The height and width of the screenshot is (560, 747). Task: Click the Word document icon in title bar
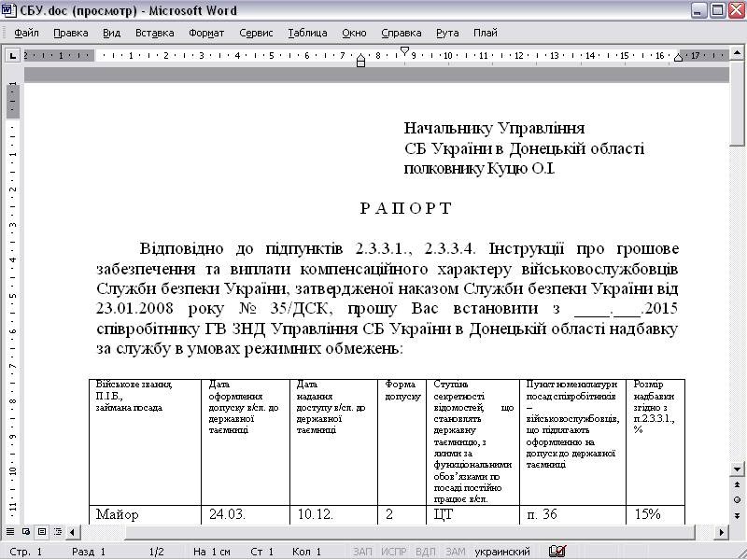tap(9, 11)
